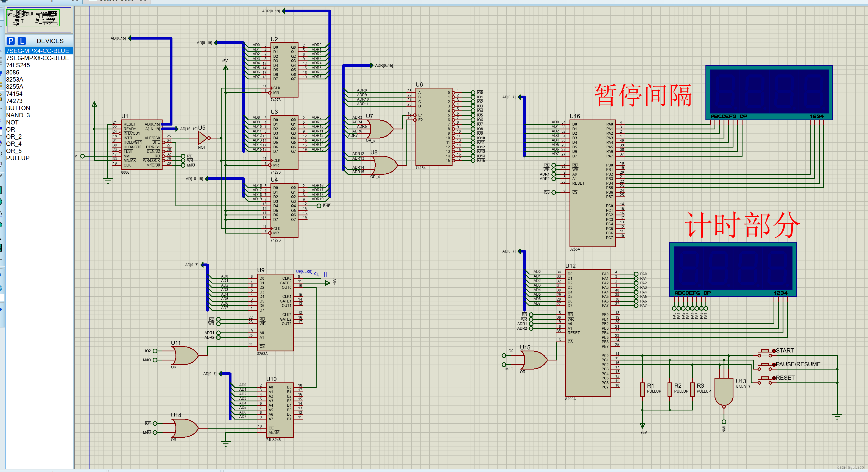The height and width of the screenshot is (472, 868).
Task: Click the ground symbol below U1
Action: coord(108,181)
